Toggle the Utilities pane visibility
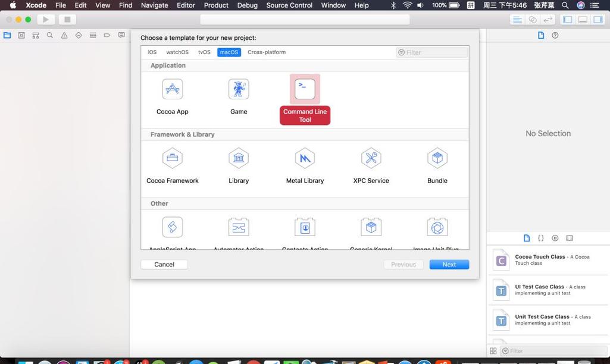610x364 pixels. (x=598, y=20)
